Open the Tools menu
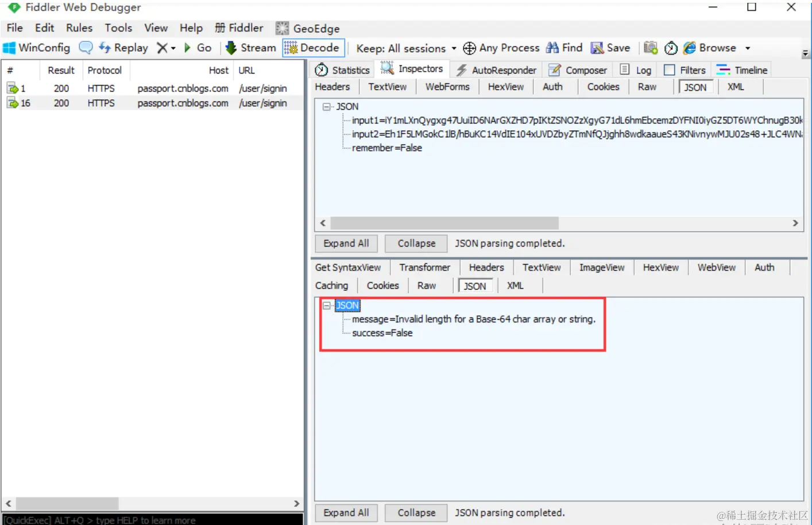Screen dimensions: 812x525 pyautogui.click(x=118, y=28)
